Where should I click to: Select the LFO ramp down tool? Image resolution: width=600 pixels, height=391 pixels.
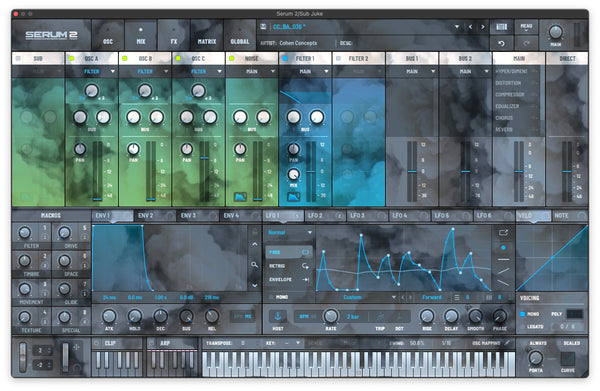(503, 283)
